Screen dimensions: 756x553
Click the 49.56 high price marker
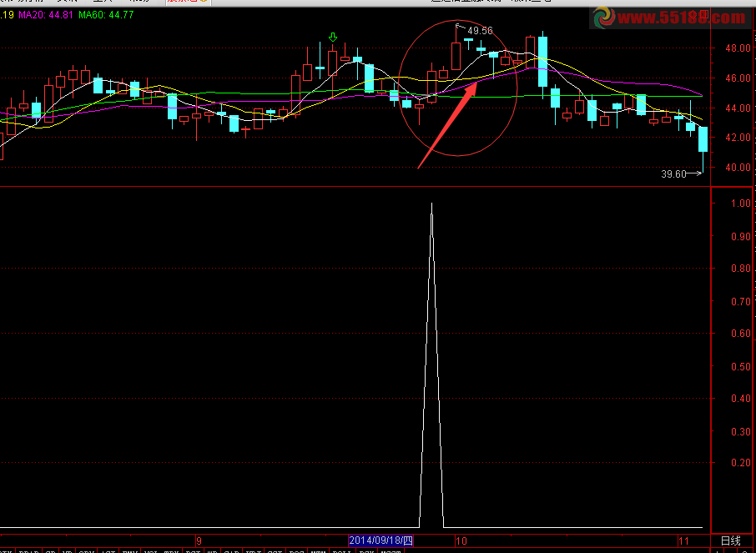pos(479,31)
